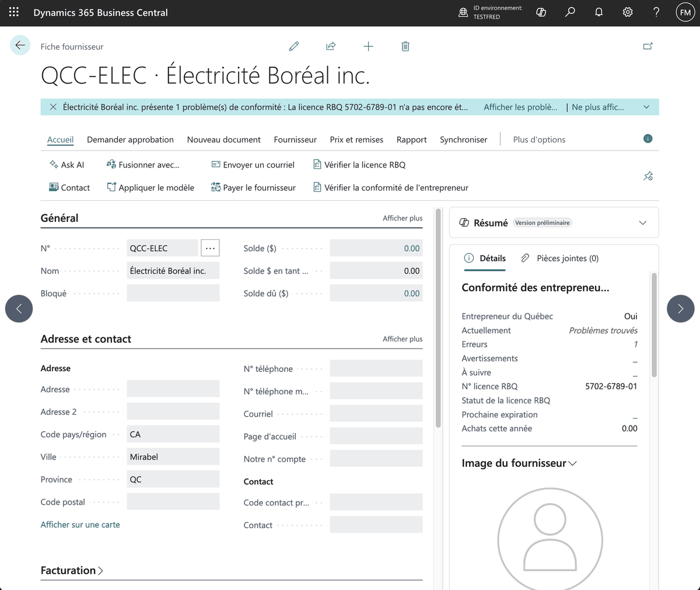This screenshot has height=590, width=700.
Task: Open the app launcher waffle icon
Action: pos(14,12)
